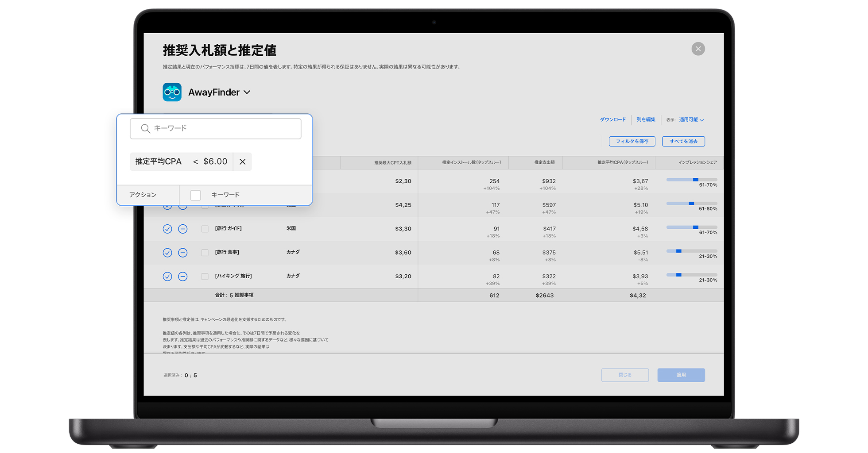Click the approve checkmark for 旅行 食事 row
This screenshot has width=868, height=453.
click(167, 253)
